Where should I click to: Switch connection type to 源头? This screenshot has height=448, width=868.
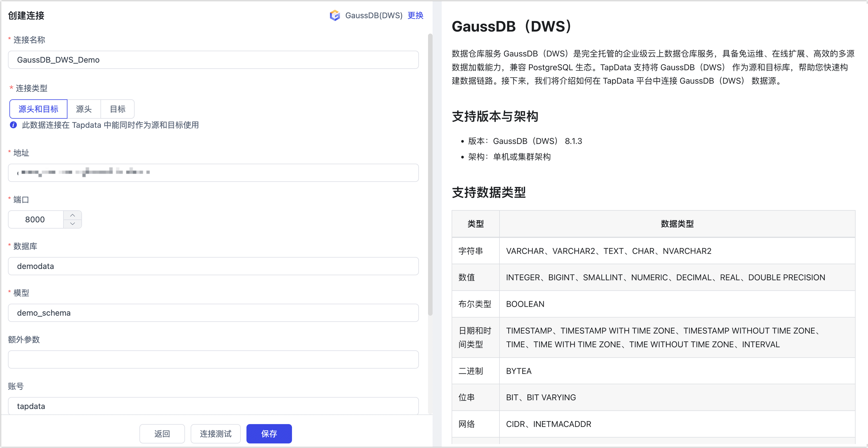pos(84,109)
